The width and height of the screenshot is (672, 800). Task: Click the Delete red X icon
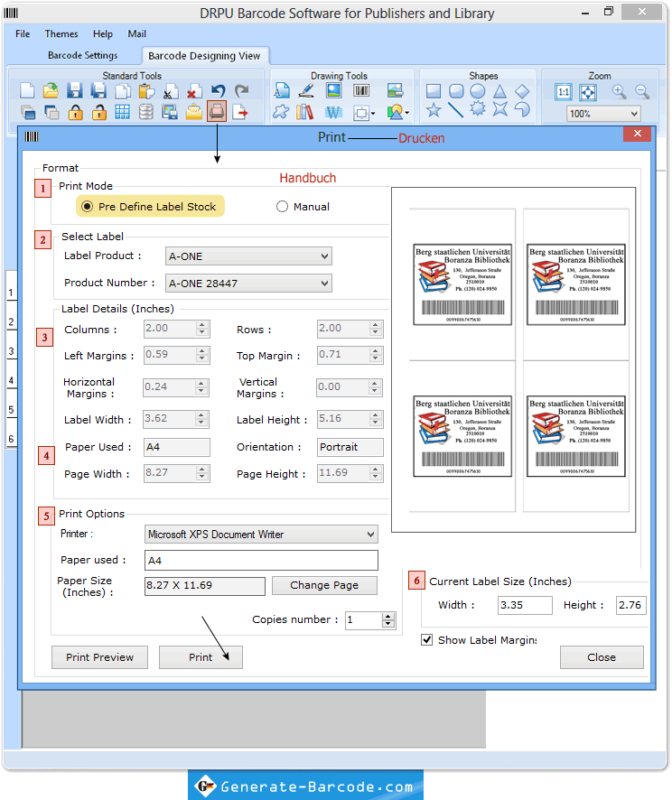[x=193, y=91]
